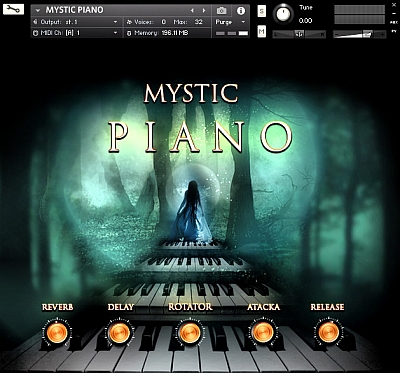Click the upper output level meter
The width and height of the screenshot is (400, 373).
[x=359, y=10]
